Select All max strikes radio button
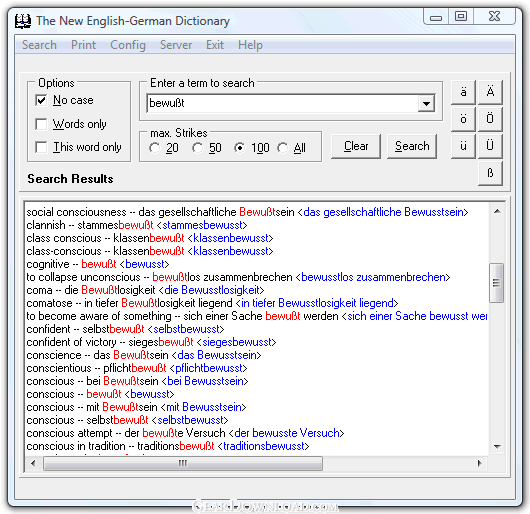 click(283, 148)
